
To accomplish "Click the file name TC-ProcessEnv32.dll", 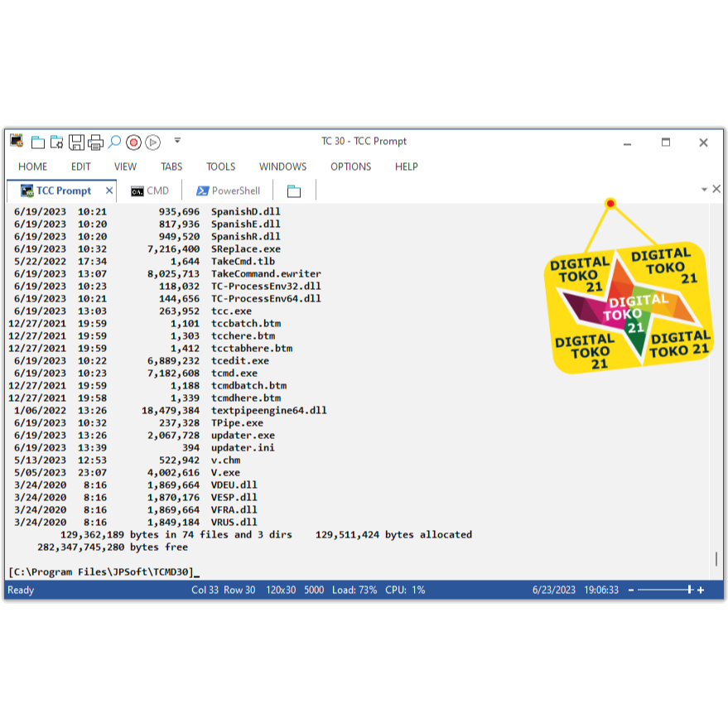I will [266, 286].
